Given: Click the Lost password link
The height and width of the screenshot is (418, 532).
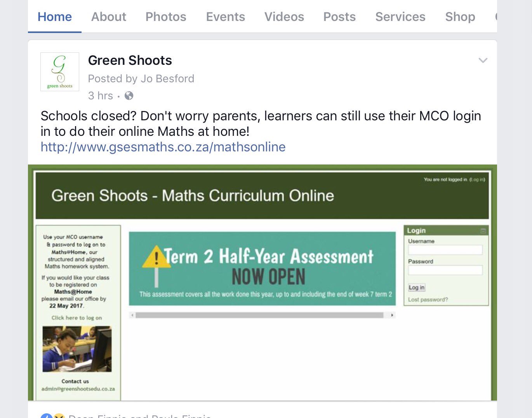Looking at the screenshot, I should coord(427,299).
